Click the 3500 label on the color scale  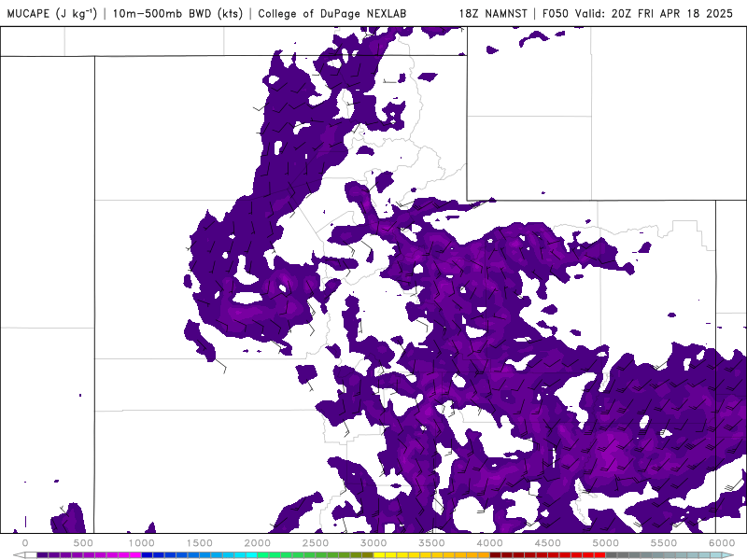point(431,543)
